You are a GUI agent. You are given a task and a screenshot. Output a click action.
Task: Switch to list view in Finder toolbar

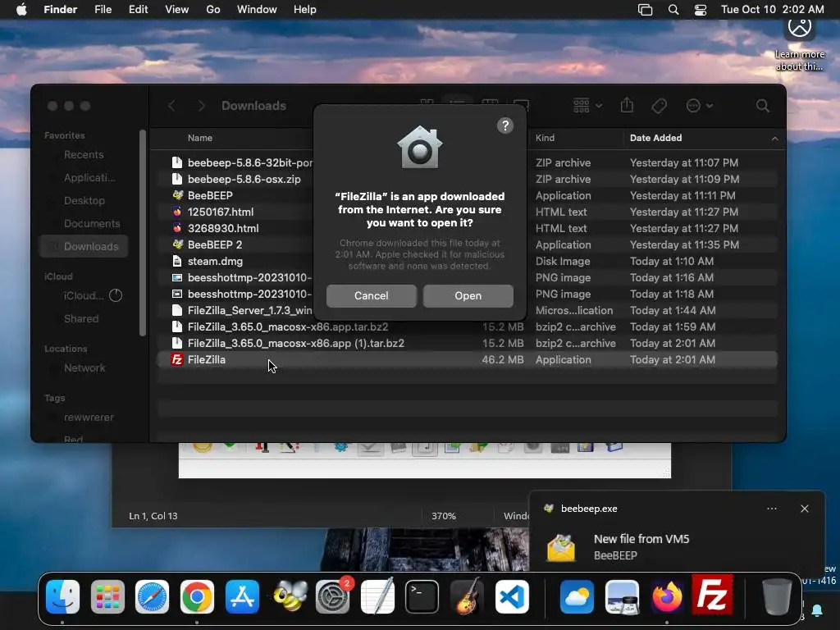[457, 102]
